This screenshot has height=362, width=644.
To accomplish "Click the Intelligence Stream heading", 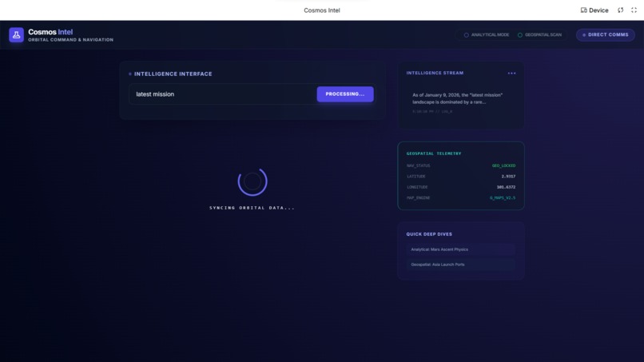I will click(435, 73).
